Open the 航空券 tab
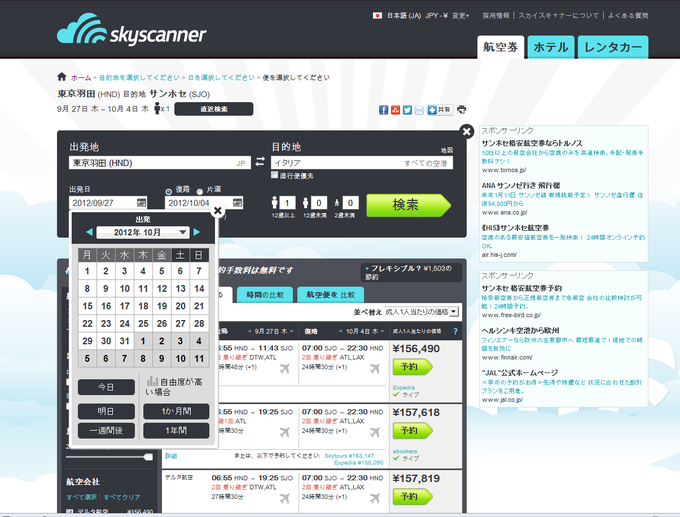Image resolution: width=680 pixels, height=517 pixels. tap(500, 47)
